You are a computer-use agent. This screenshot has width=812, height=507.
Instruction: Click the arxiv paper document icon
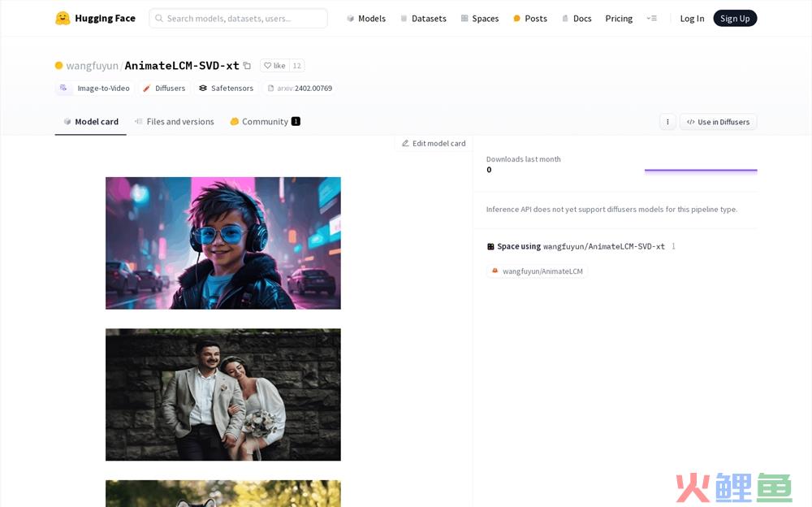coord(270,88)
